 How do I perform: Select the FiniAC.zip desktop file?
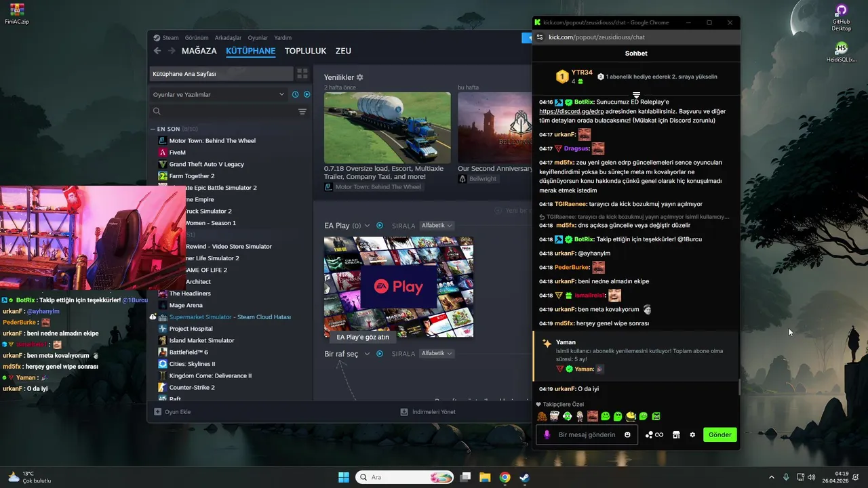[16, 14]
